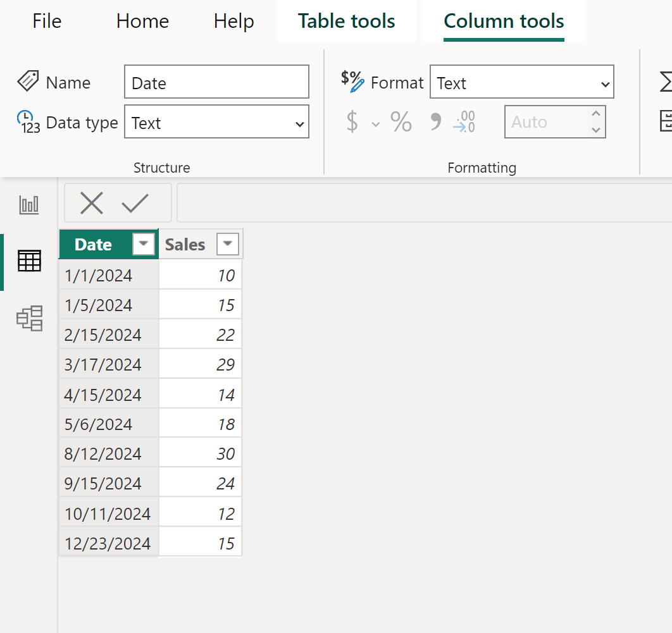Open the Home tab

143,21
